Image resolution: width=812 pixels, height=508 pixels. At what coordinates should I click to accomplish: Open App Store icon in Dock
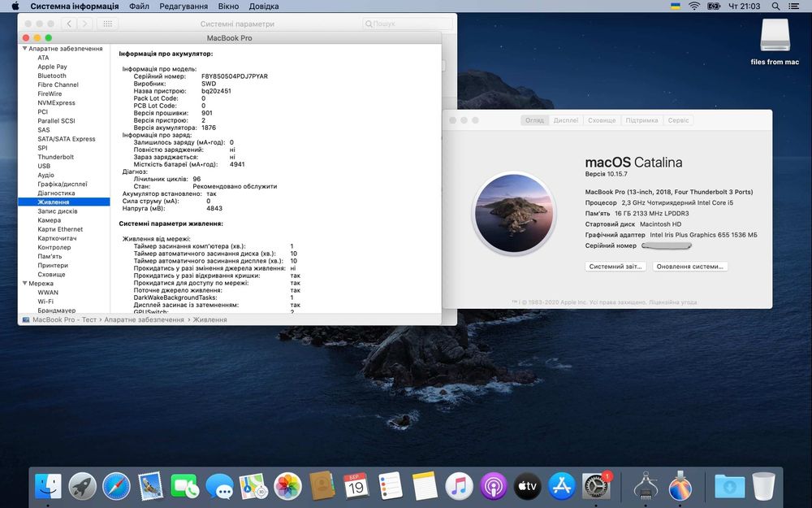562,487
